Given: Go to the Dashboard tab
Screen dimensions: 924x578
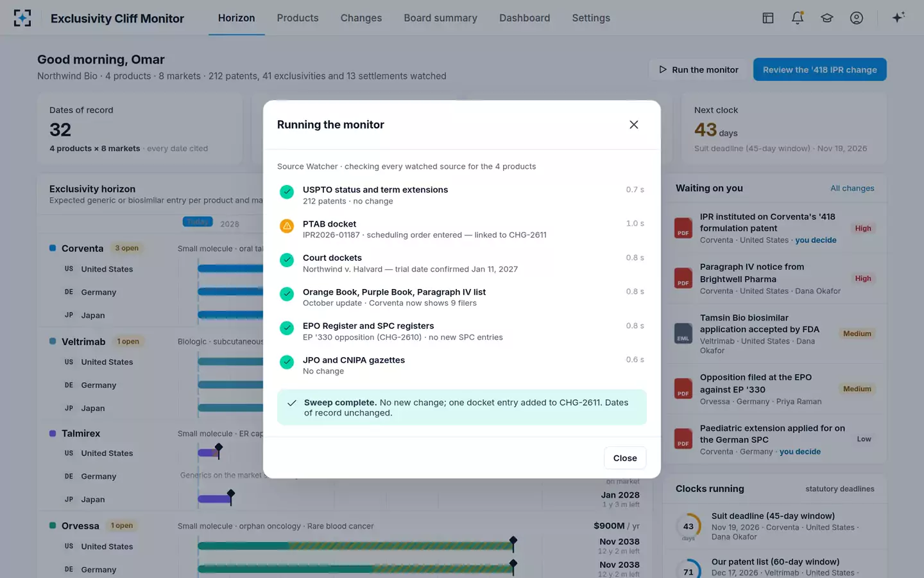Looking at the screenshot, I should [525, 18].
